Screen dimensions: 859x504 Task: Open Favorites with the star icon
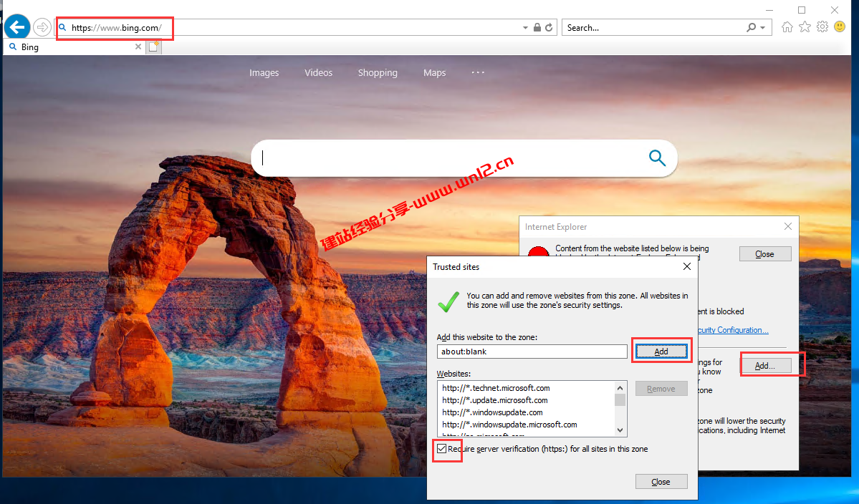[x=805, y=27]
